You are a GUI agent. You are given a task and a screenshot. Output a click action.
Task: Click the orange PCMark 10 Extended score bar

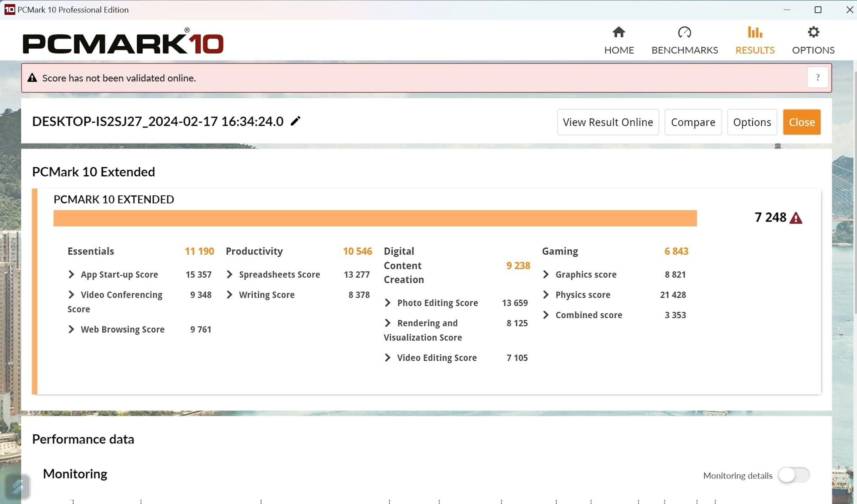click(375, 218)
